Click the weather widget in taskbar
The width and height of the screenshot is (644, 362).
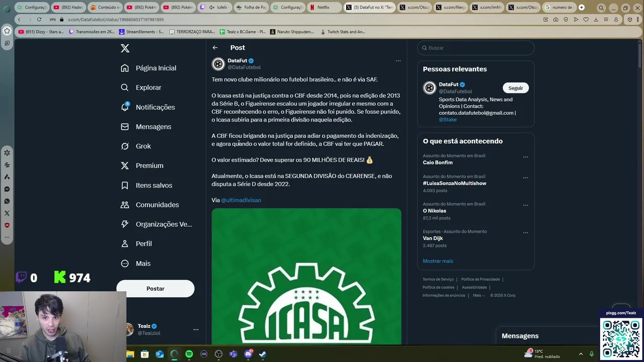click(x=542, y=354)
